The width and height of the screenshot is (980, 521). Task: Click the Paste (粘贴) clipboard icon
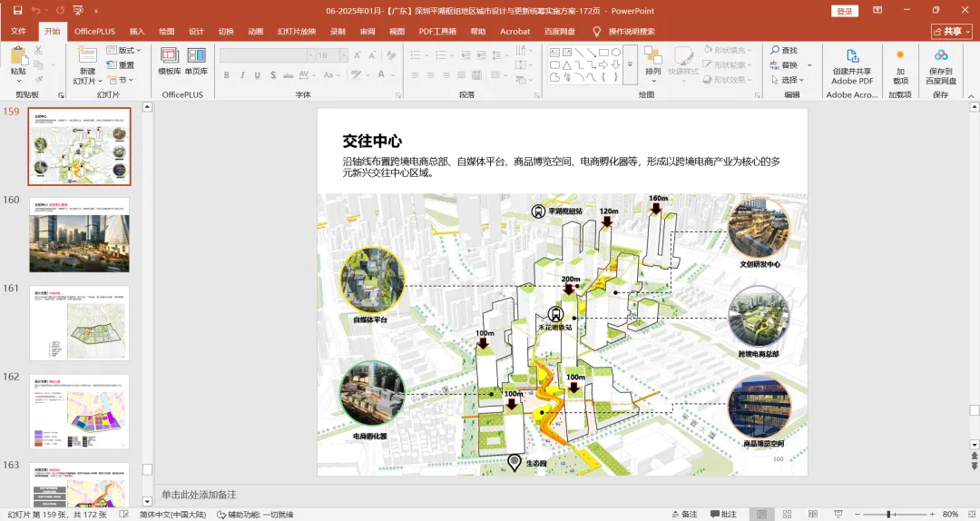[x=19, y=56]
